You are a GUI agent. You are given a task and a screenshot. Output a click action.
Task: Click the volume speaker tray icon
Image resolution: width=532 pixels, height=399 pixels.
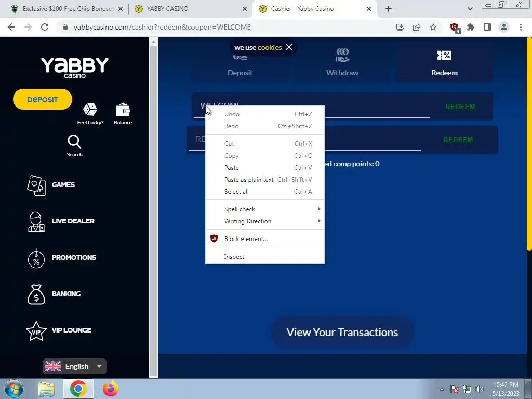point(480,389)
